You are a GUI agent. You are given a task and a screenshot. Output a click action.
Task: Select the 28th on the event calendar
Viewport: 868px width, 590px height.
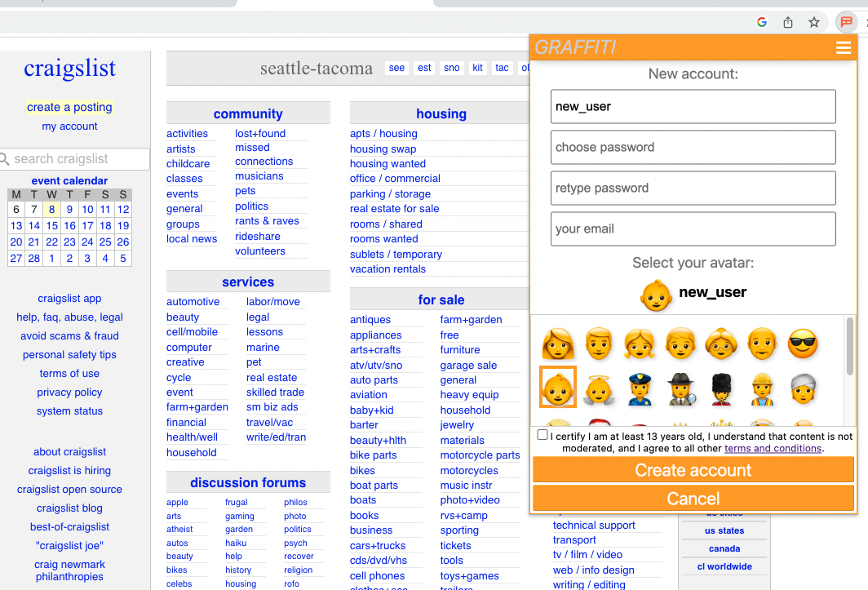tap(33, 258)
